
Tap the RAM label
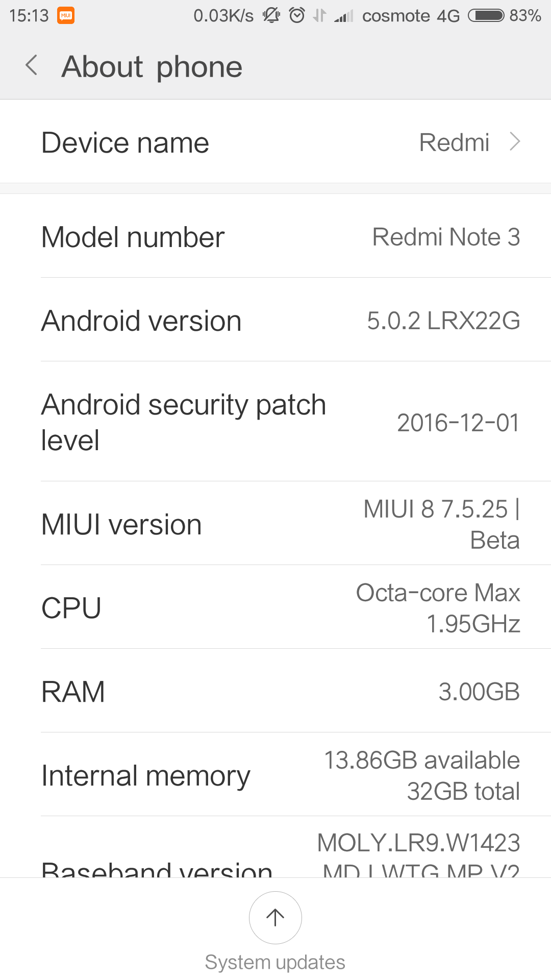(x=73, y=692)
